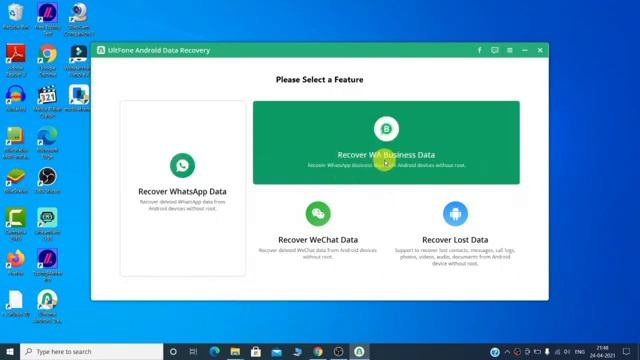640x360 pixels.
Task: Minimize the UltFone Android Data Recovery window
Action: [525, 50]
